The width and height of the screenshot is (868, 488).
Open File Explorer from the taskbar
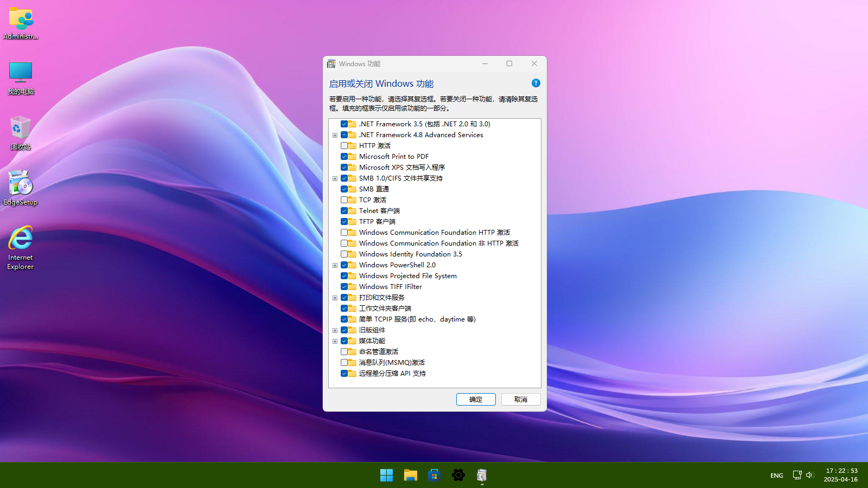410,476
